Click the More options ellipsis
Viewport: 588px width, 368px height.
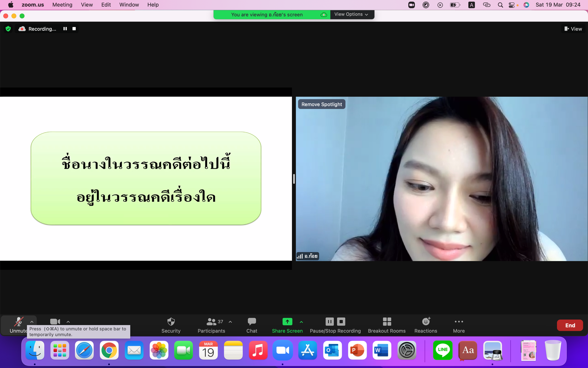pos(459,322)
